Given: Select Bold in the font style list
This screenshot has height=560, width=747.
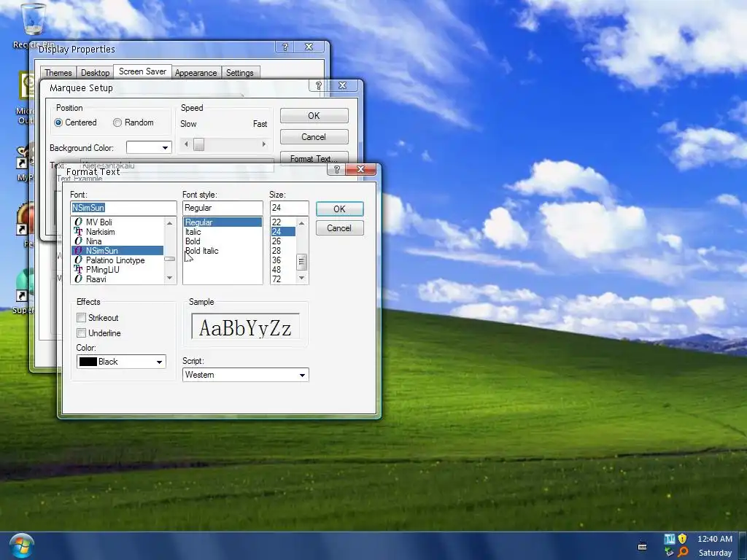Looking at the screenshot, I should 222,241.
